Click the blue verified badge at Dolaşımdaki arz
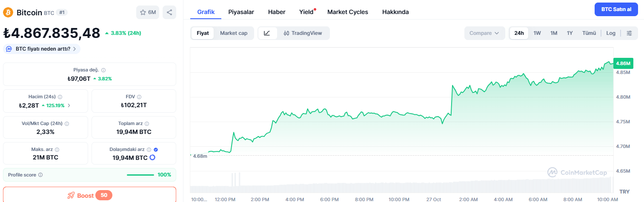 pyautogui.click(x=156, y=150)
